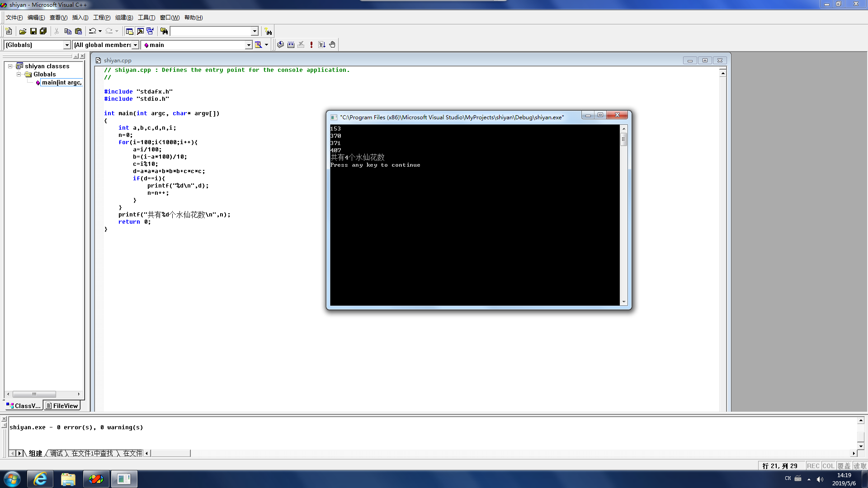Image resolution: width=868 pixels, height=488 pixels.
Task: Select main(int argc, tree item
Action: click(61, 83)
